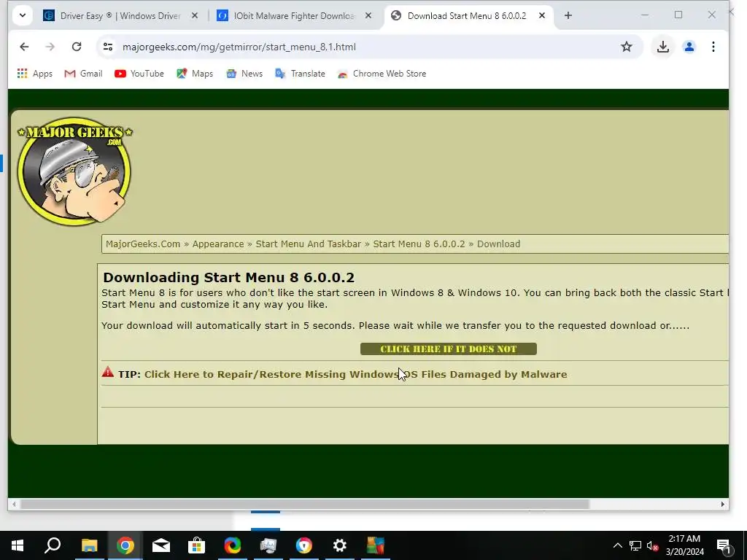
Task: Click the muted volume tray icon
Action: 652,545
